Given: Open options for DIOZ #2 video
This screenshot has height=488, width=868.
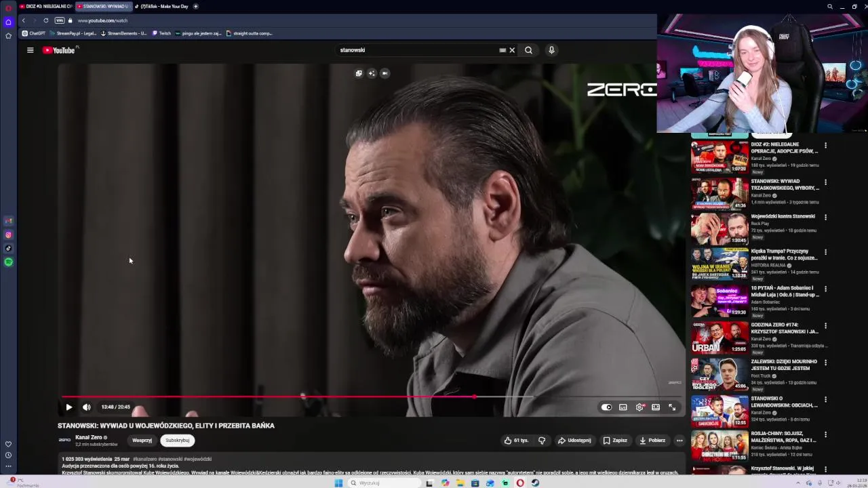Looking at the screenshot, I should [825, 146].
